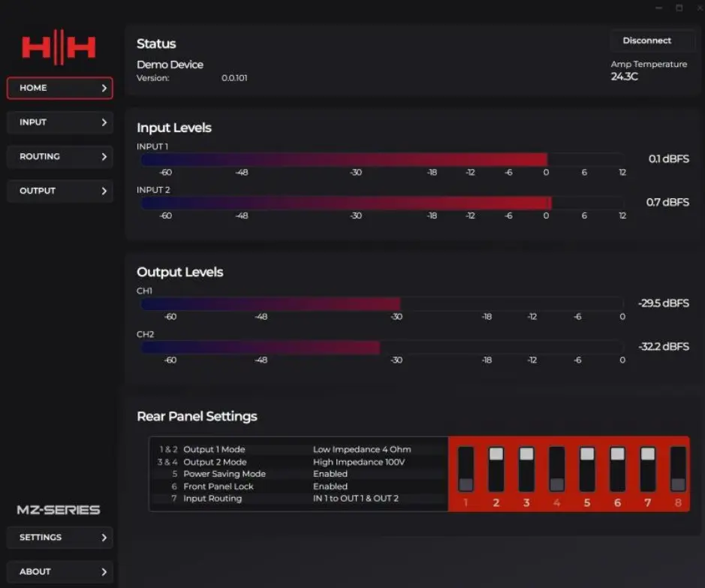Viewport: 705px width, 588px height.
Task: Maximize the application window
Action: (679, 8)
